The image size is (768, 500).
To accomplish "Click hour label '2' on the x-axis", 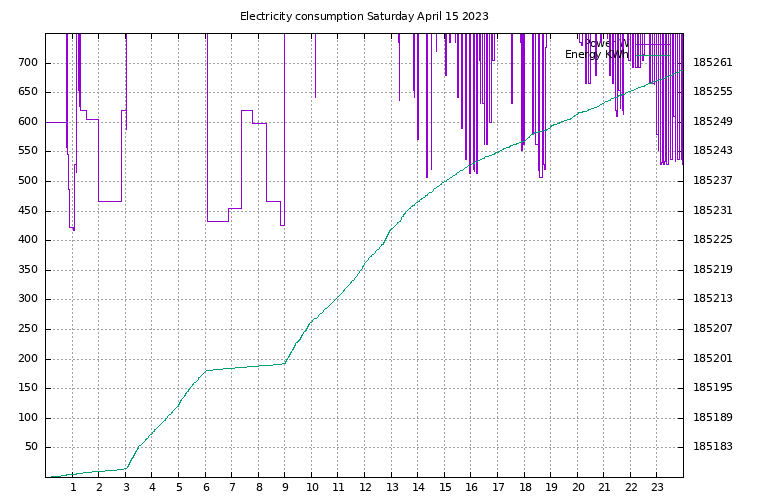I will [99, 487].
